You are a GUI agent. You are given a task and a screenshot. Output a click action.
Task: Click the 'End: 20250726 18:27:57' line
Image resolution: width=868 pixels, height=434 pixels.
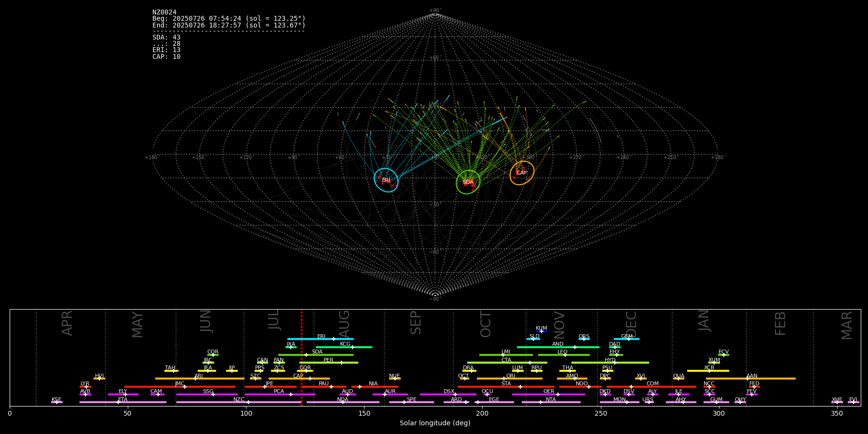pyautogui.click(x=229, y=25)
